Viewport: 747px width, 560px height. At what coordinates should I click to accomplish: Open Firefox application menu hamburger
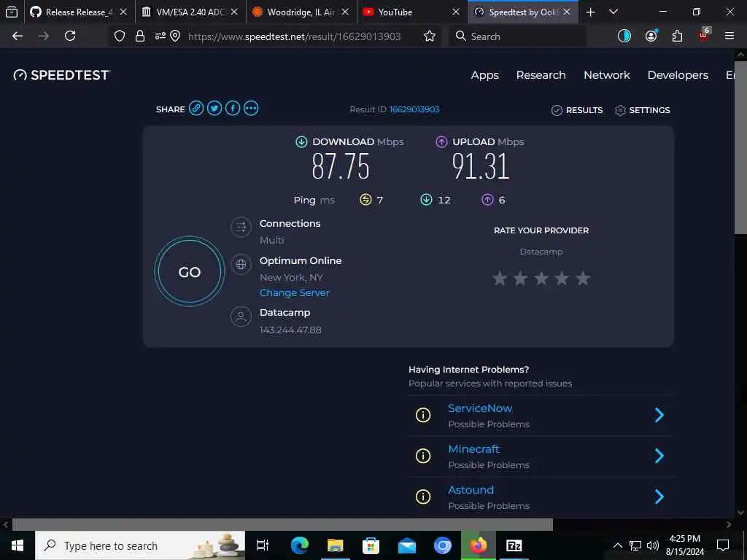(729, 36)
